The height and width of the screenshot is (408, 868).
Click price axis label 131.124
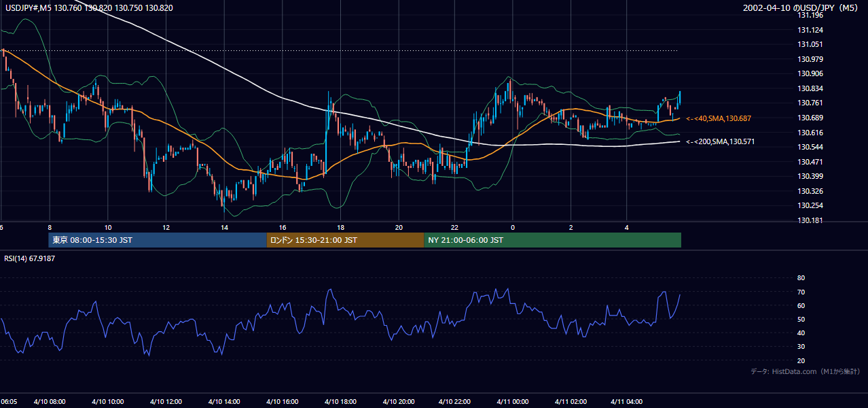(x=811, y=30)
